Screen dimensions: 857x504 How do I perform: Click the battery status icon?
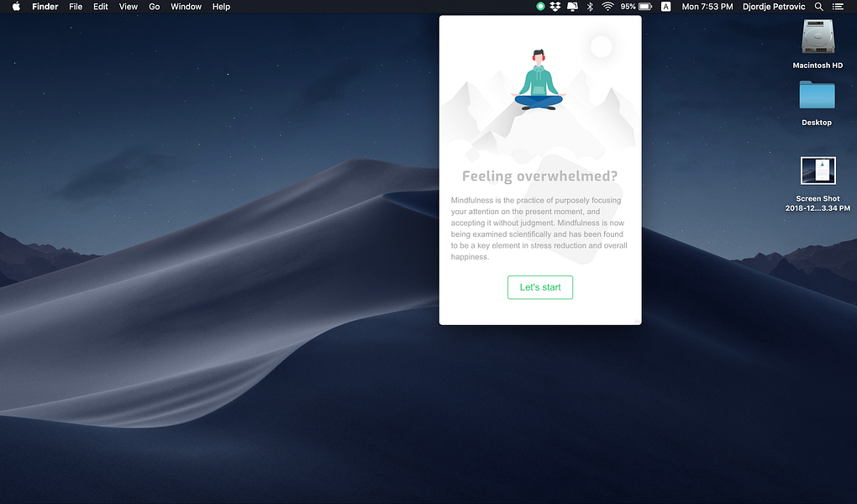(645, 7)
